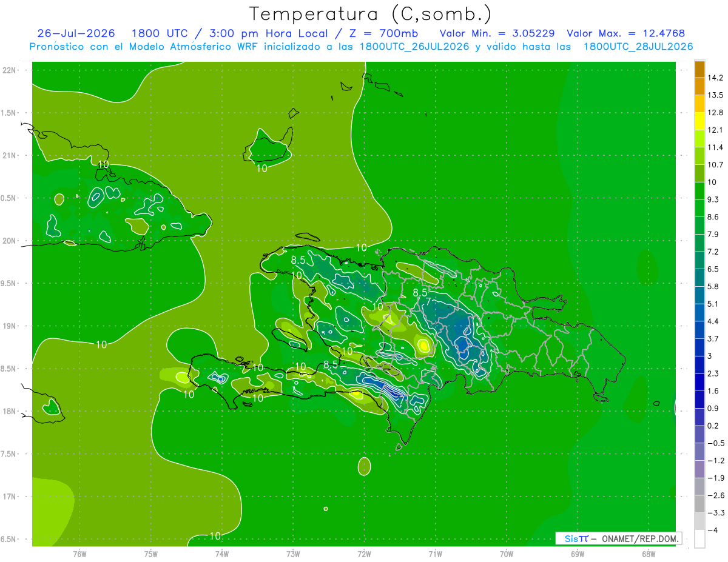Click the "13.5" color scale label
This screenshot has width=728, height=562.
(x=716, y=95)
